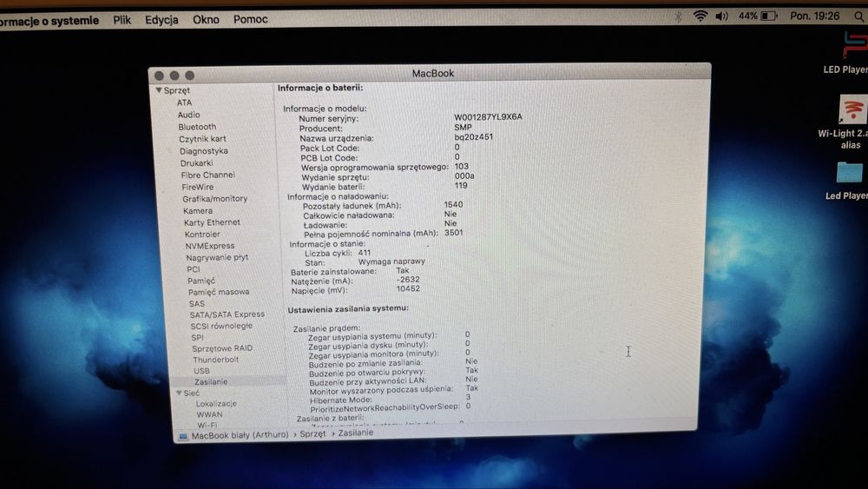This screenshot has width=868, height=489.
Task: Select FireWire in the sidebar
Action: (198, 188)
